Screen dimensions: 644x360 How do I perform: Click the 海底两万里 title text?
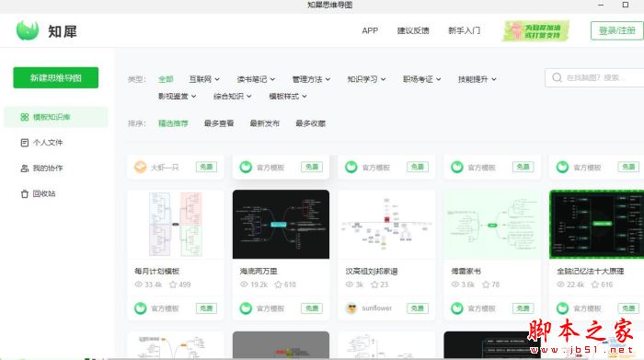[x=259, y=272]
